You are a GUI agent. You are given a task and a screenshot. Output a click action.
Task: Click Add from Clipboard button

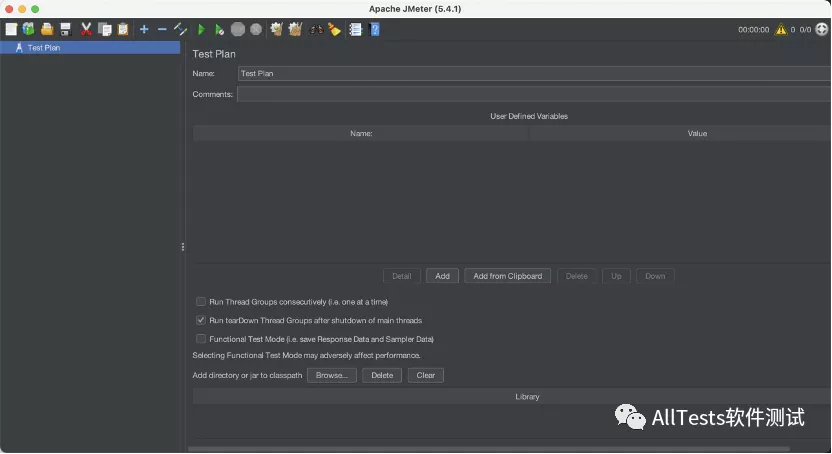coord(507,276)
